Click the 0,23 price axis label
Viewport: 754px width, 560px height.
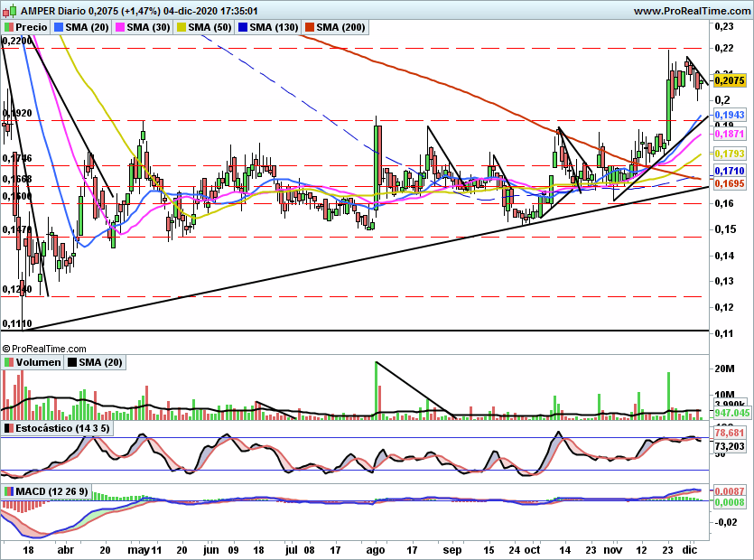[724, 26]
